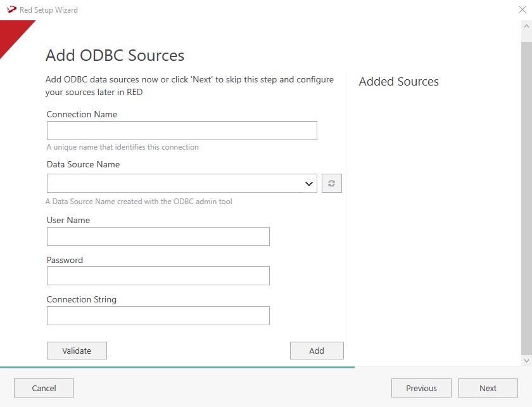Click the refresh Data Source Name list icon
This screenshot has width=532, height=407.
[331, 184]
